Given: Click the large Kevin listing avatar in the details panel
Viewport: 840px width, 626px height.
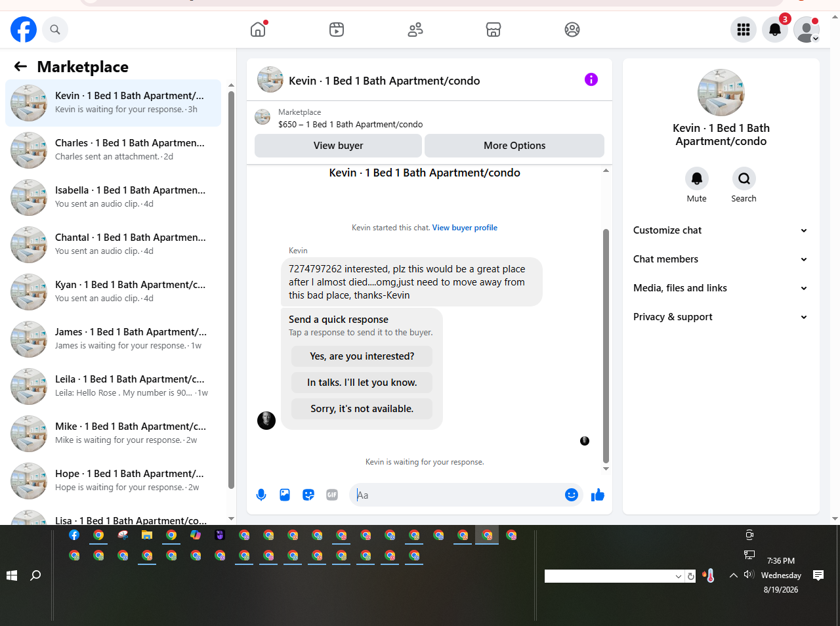Looking at the screenshot, I should (721, 93).
